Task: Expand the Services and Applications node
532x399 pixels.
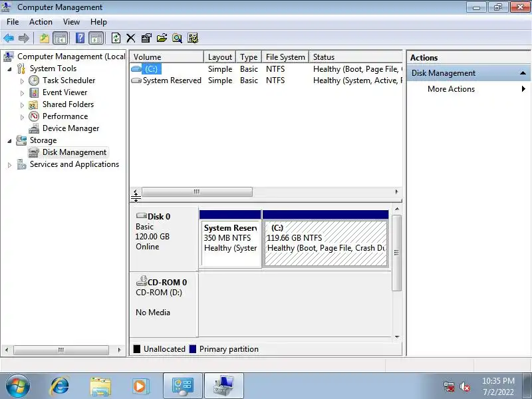Action: coord(9,164)
